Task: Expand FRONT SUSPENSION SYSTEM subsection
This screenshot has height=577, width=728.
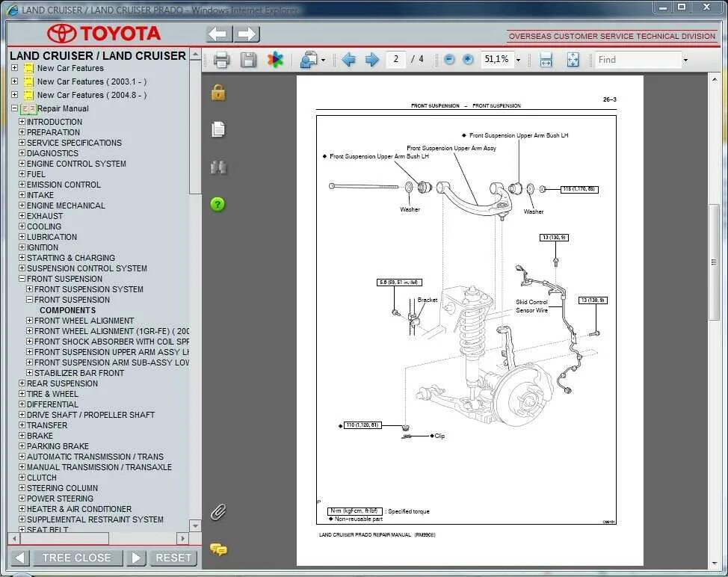Action: [x=29, y=289]
